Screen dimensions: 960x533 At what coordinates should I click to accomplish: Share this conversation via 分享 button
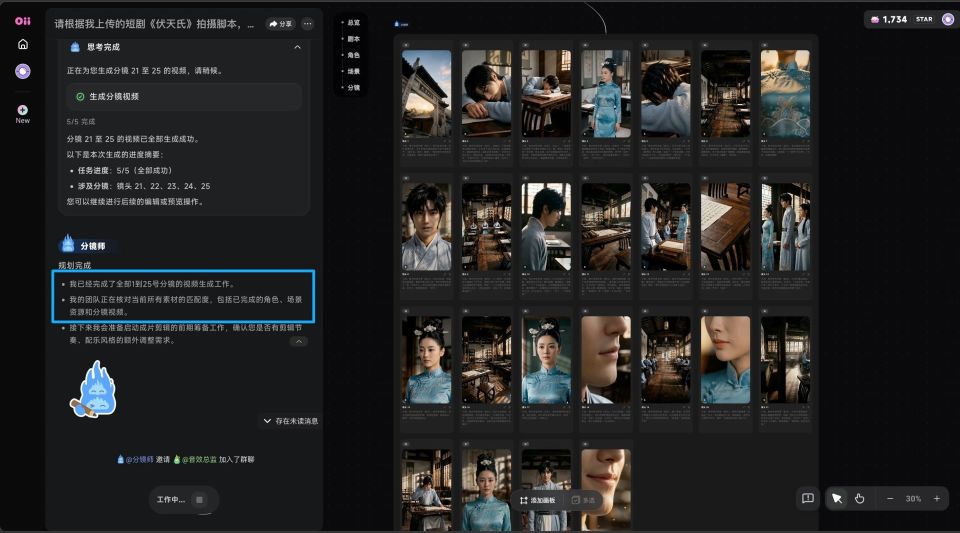[x=280, y=24]
